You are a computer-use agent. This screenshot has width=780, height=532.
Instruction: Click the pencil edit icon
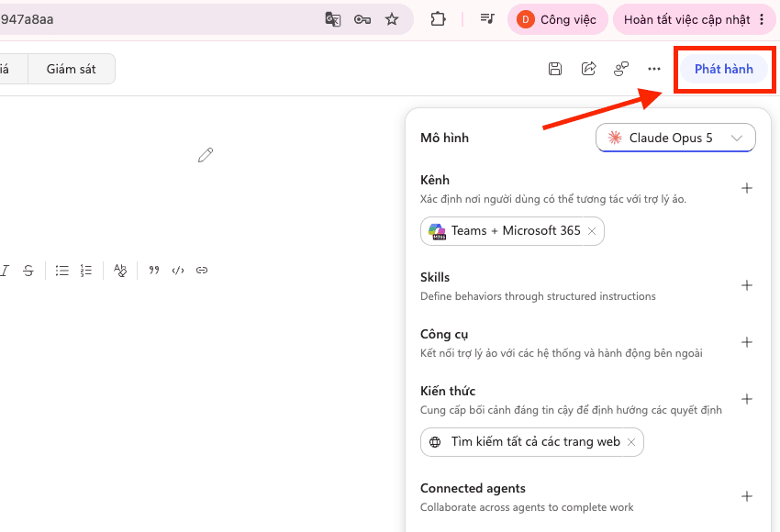[206, 155]
